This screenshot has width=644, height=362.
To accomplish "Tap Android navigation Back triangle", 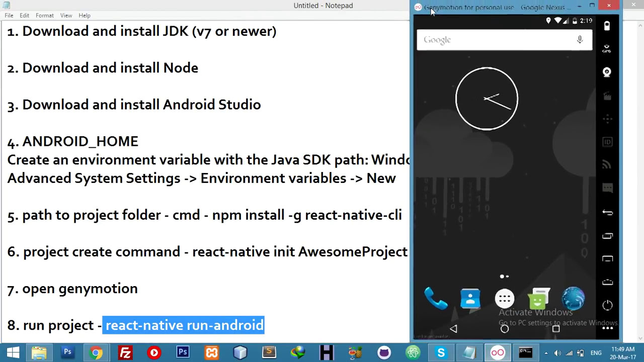I will tap(453, 328).
